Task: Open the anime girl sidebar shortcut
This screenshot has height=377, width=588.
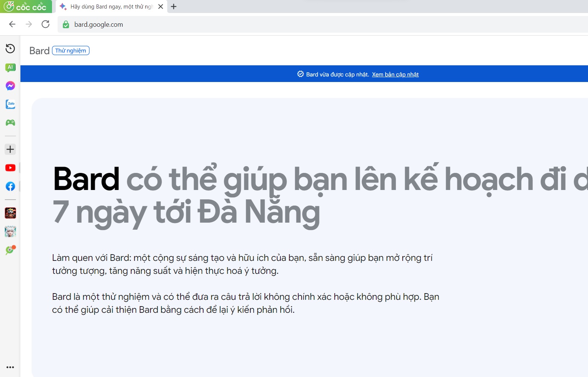Action: point(10,232)
